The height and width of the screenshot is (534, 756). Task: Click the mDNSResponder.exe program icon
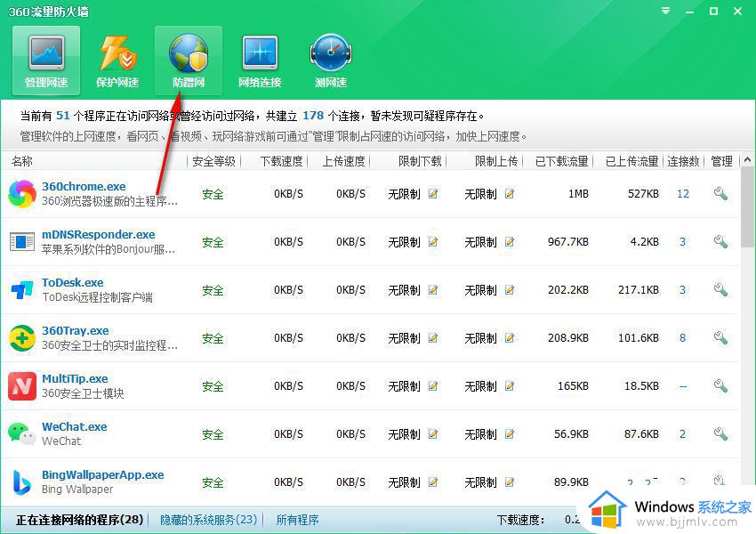tap(22, 242)
